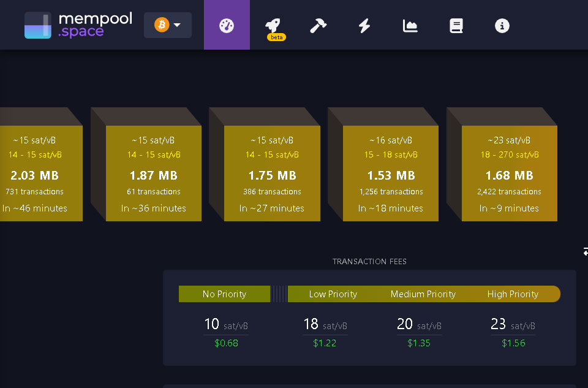Open the rocket beta acceleration page
This screenshot has height=388, width=588.
pos(273,26)
